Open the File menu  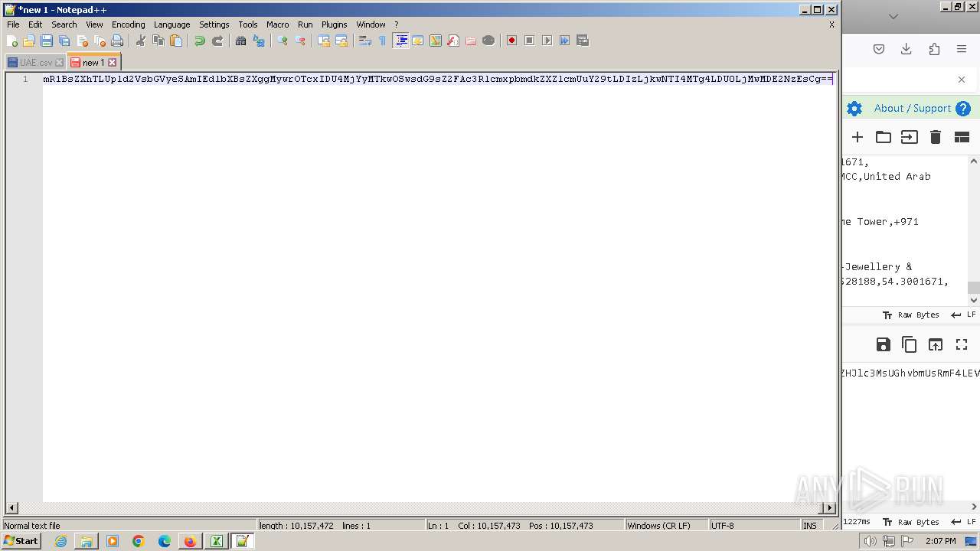13,24
